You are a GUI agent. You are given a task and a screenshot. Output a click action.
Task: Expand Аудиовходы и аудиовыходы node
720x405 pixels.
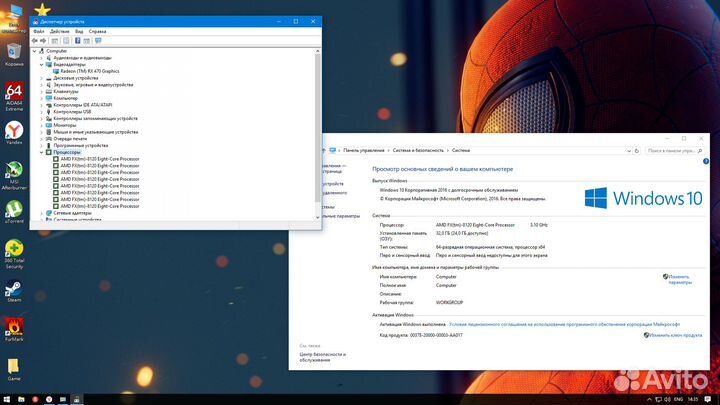[x=41, y=58]
